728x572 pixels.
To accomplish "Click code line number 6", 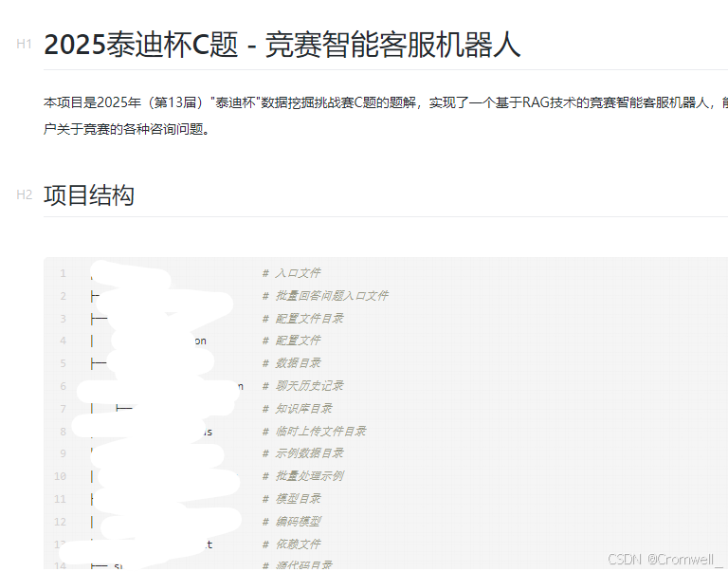I will click(63, 386).
